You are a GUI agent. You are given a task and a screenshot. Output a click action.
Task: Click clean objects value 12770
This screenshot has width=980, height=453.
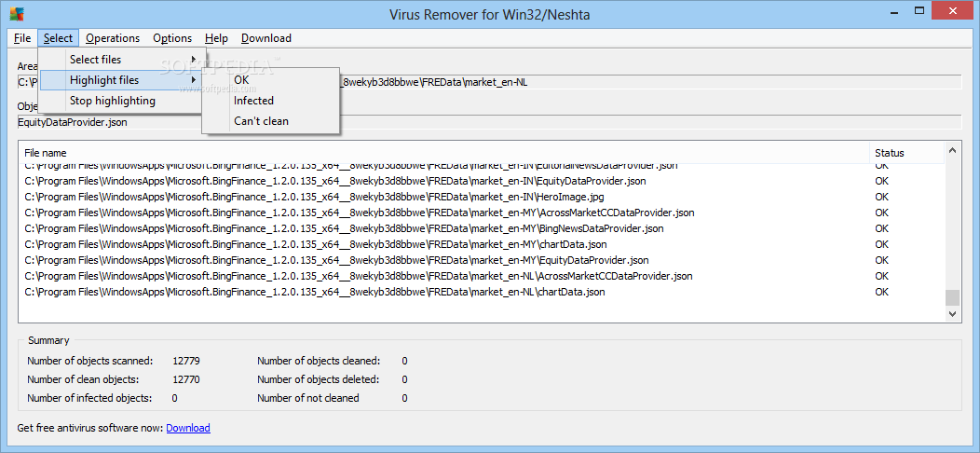pyautogui.click(x=186, y=379)
